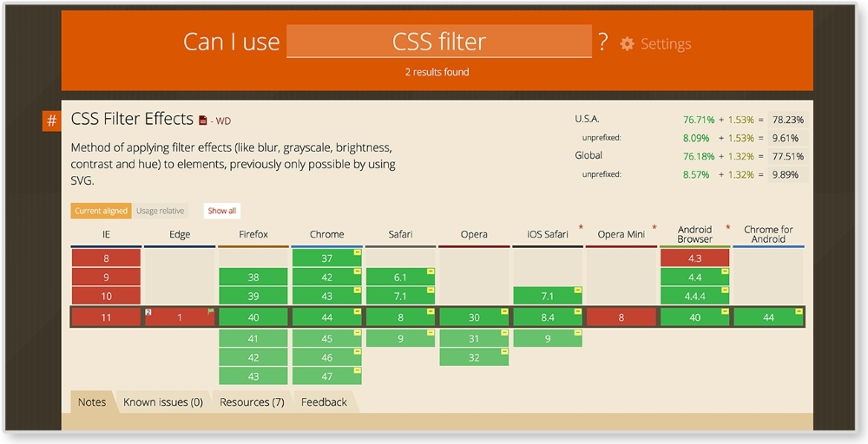The image size is (868, 444).
Task: Click the red asterisk next to iOS Safari
Action: [x=581, y=227]
